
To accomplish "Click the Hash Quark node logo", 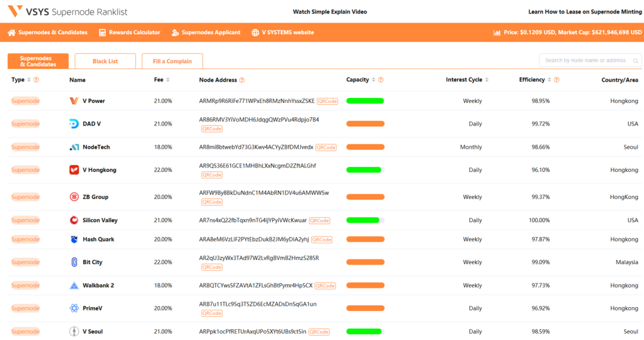I will [74, 240].
